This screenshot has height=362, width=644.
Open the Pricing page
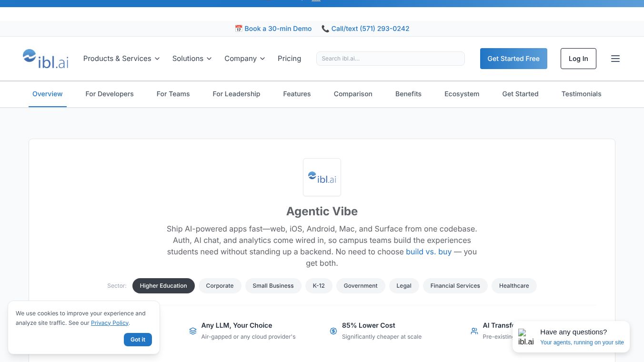[290, 59]
